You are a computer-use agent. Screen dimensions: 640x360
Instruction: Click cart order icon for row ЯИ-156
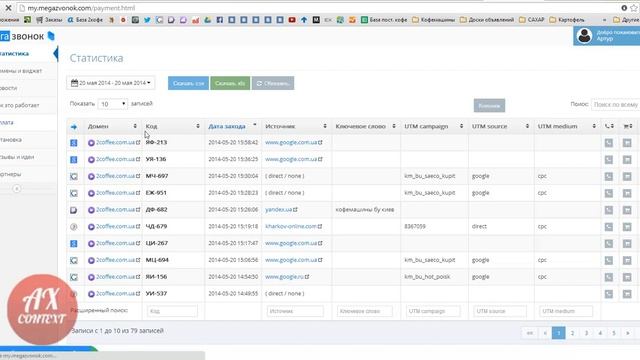click(627, 277)
